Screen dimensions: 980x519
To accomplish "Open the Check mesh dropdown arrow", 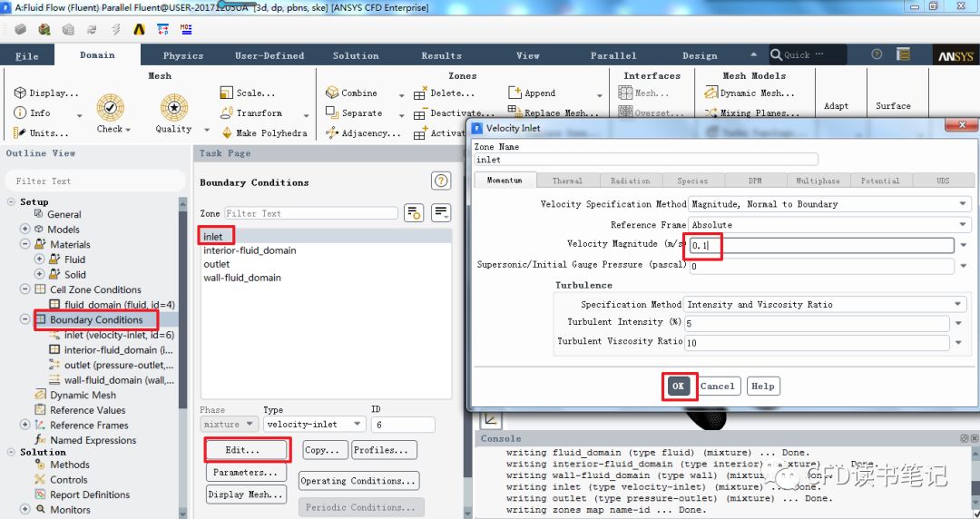I will click(x=128, y=130).
